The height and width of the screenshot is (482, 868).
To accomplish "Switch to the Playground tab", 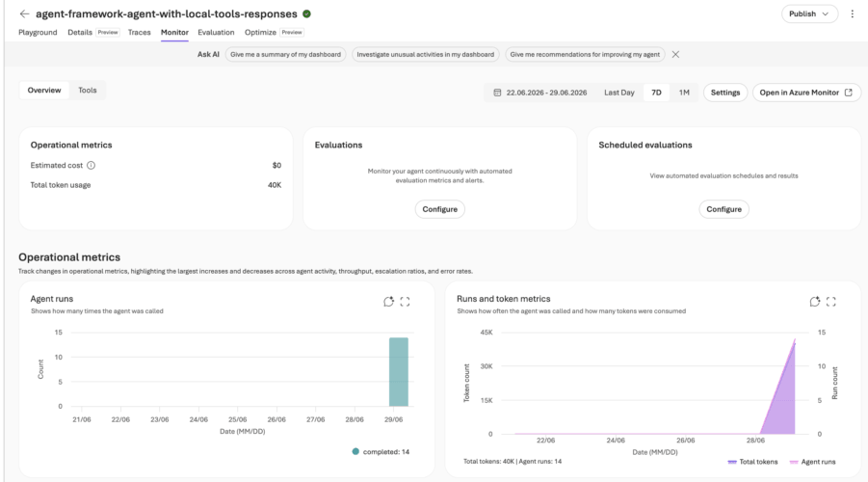I will (38, 32).
